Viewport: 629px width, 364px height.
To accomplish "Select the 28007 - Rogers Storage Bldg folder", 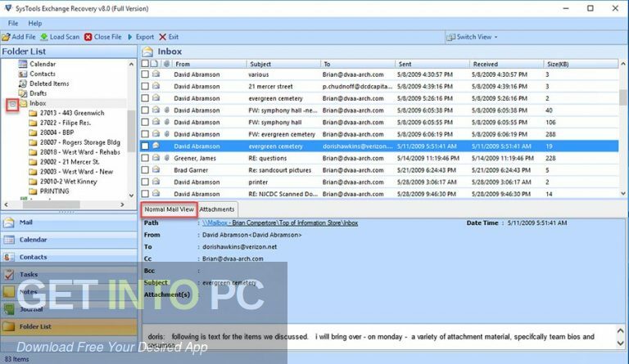I will click(x=79, y=142).
